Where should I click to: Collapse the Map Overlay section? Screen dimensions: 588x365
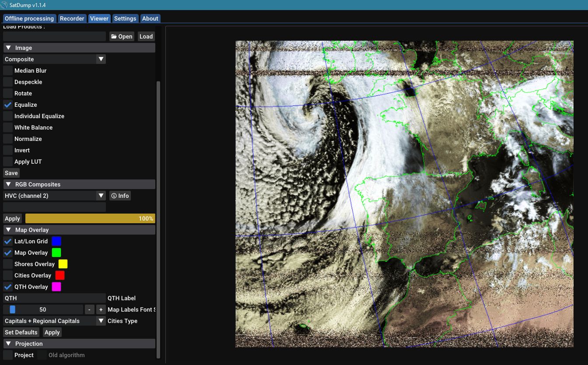pyautogui.click(x=8, y=230)
